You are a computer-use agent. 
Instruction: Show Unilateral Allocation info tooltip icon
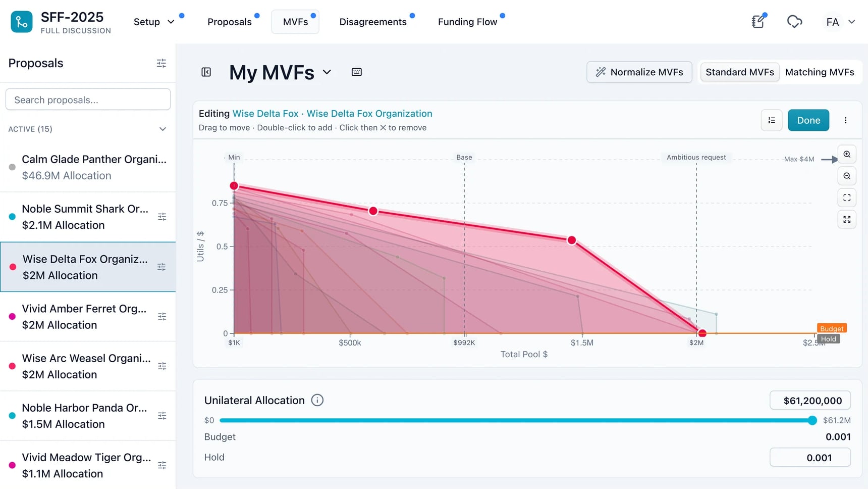(317, 401)
